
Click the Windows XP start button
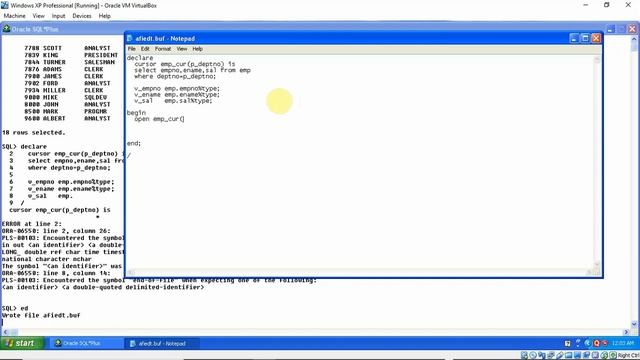click(x=21, y=343)
